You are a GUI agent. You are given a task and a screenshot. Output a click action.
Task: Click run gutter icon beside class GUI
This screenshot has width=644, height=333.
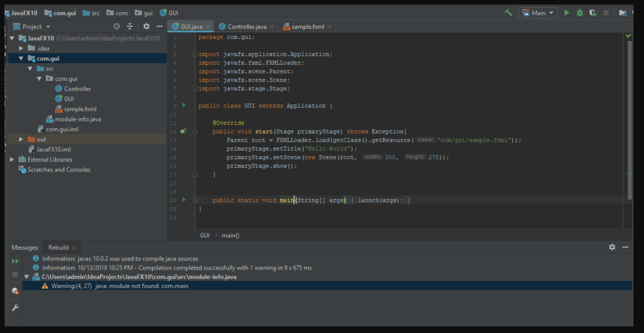[x=184, y=105]
